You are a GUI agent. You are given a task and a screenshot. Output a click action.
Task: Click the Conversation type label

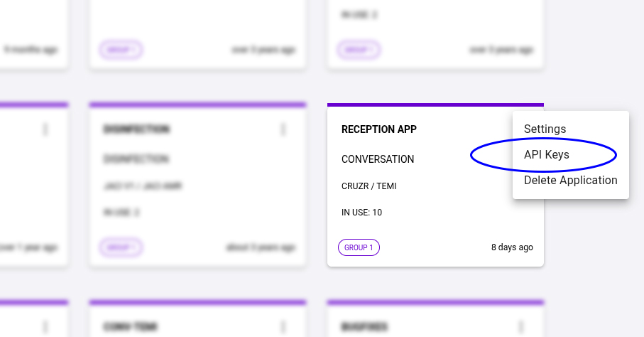[377, 159]
